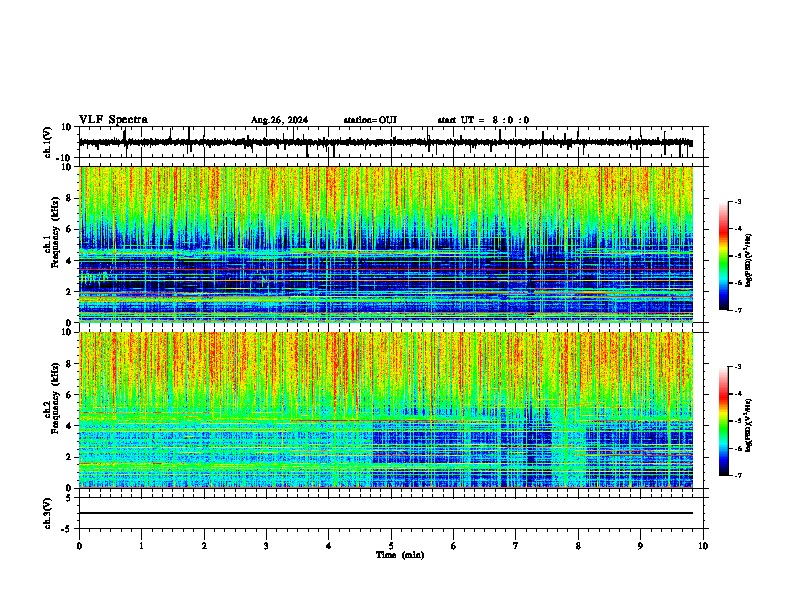792x612 pixels.
Task: Click the '-3' label on the ch.1 colorbar
Action: [738, 202]
